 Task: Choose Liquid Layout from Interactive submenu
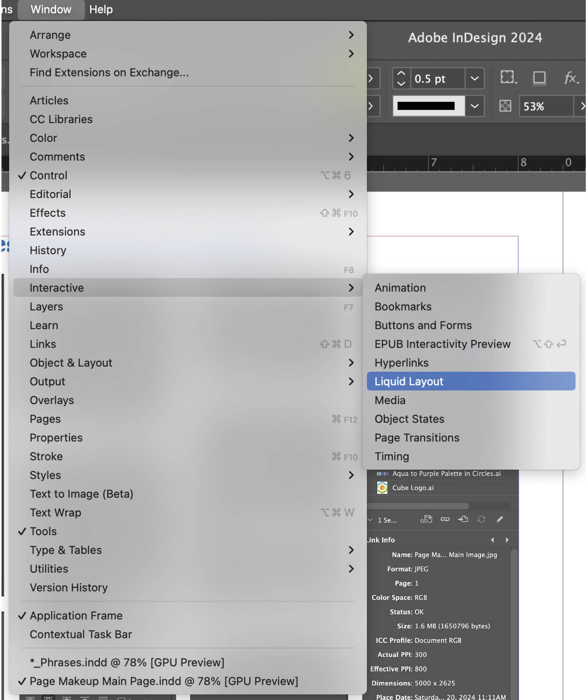[x=471, y=381]
